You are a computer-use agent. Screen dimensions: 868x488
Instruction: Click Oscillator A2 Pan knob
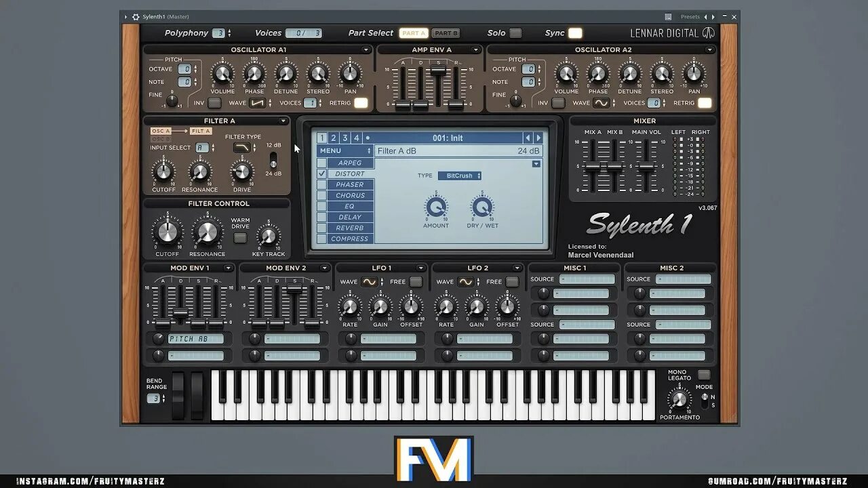pos(693,74)
